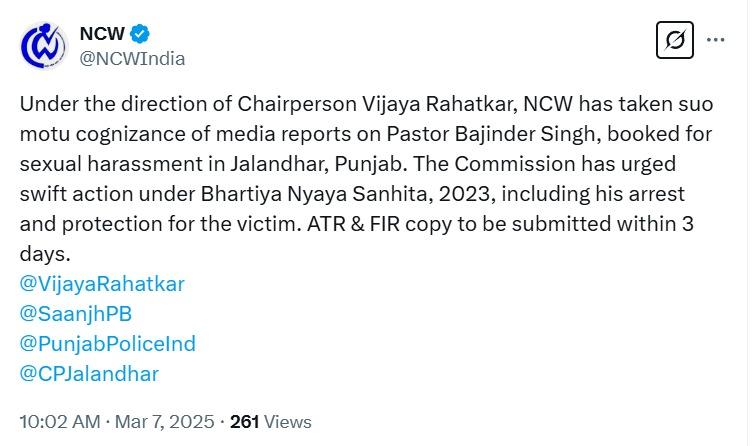Click the @NCWIndia handle

[132, 58]
